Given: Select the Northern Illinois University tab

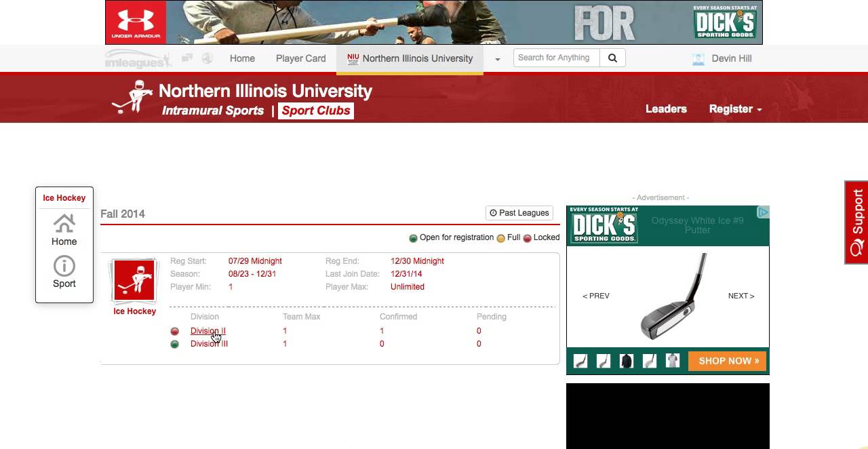Looking at the screenshot, I should coord(410,58).
